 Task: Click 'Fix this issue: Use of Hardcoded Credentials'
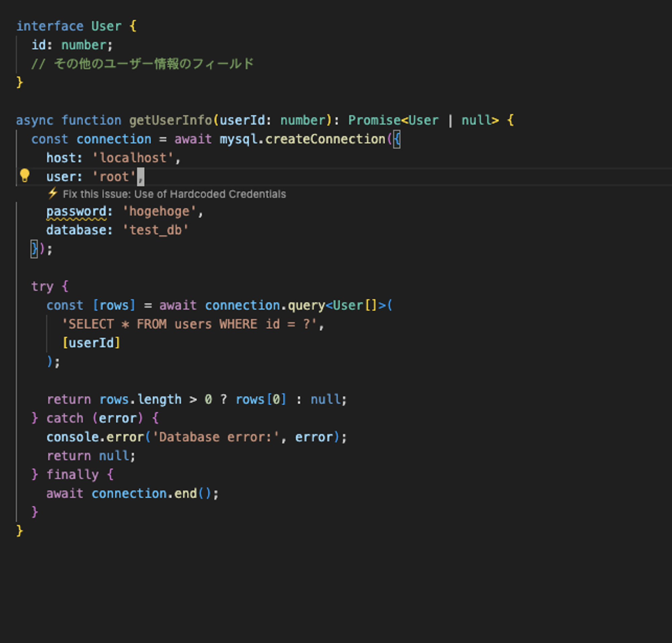(x=174, y=194)
